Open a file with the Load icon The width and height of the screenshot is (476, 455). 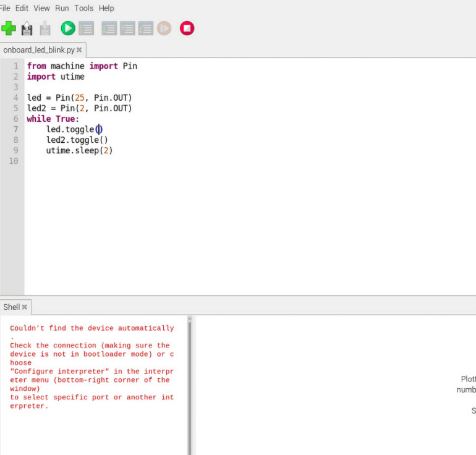tap(27, 28)
